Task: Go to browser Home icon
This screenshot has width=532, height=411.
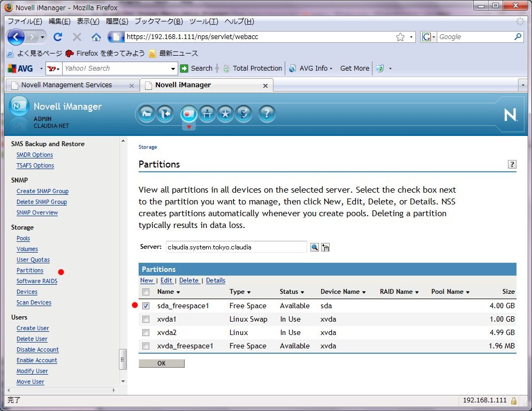Action: [96, 36]
